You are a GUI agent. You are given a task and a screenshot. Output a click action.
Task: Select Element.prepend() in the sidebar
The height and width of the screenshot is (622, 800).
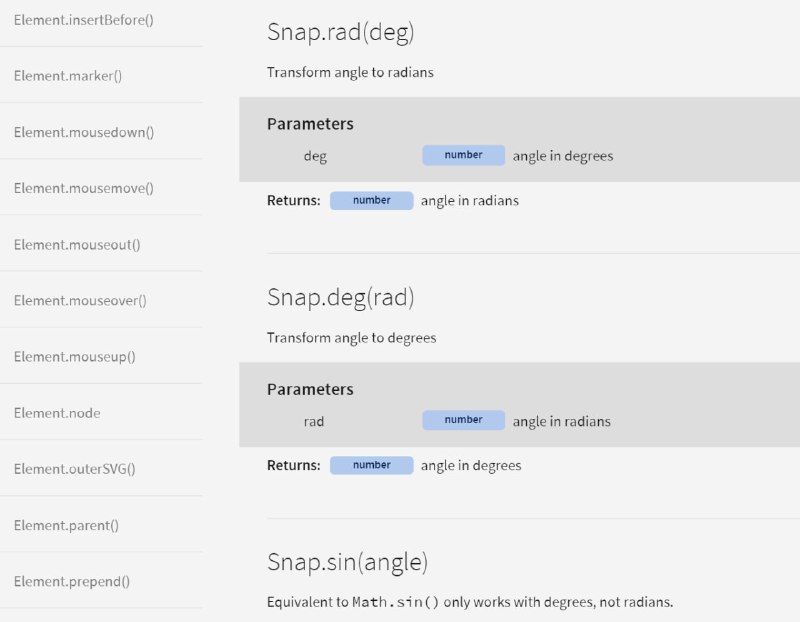pyautogui.click(x=72, y=581)
